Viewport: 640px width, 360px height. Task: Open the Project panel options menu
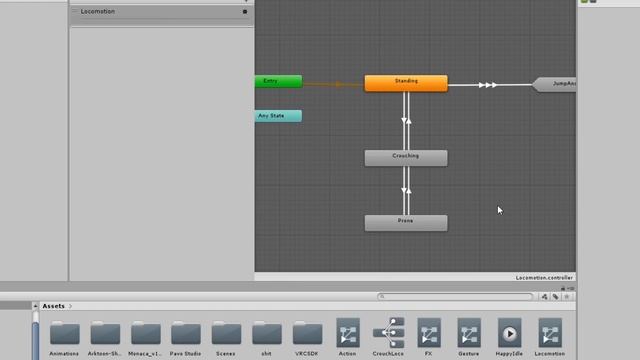[571, 288]
